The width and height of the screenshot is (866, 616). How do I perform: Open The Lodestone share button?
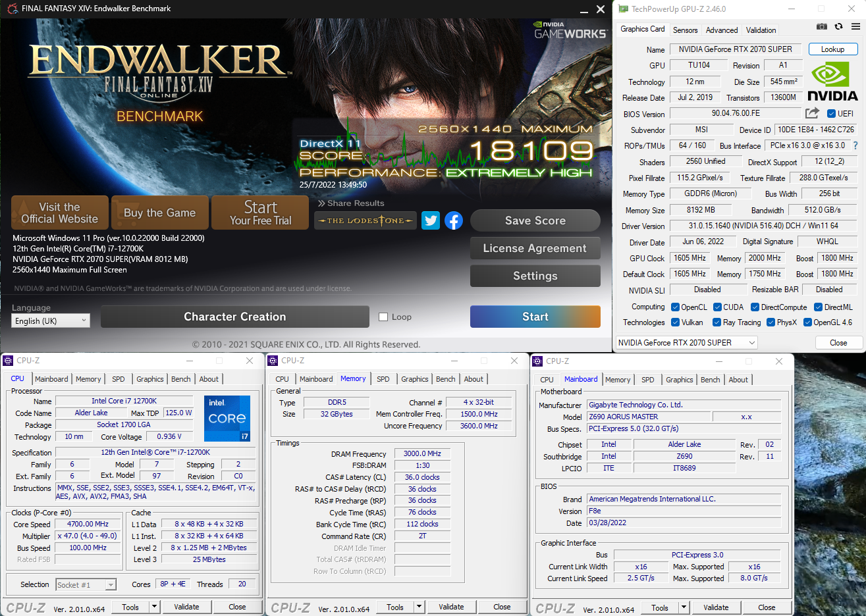[365, 220]
